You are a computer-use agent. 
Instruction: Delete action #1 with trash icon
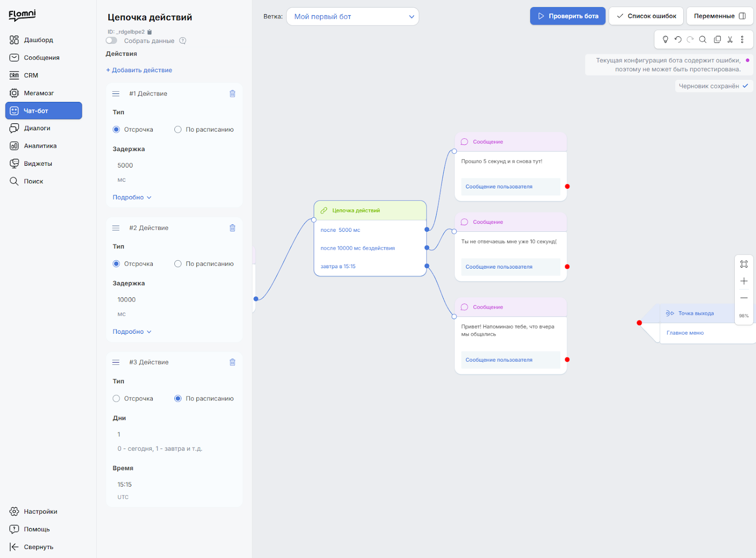pos(232,93)
